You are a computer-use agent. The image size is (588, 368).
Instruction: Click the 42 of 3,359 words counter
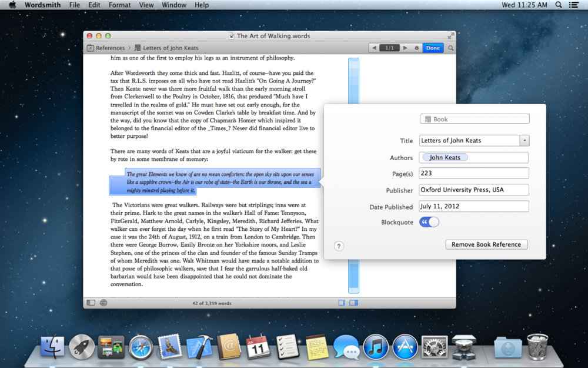[212, 303]
